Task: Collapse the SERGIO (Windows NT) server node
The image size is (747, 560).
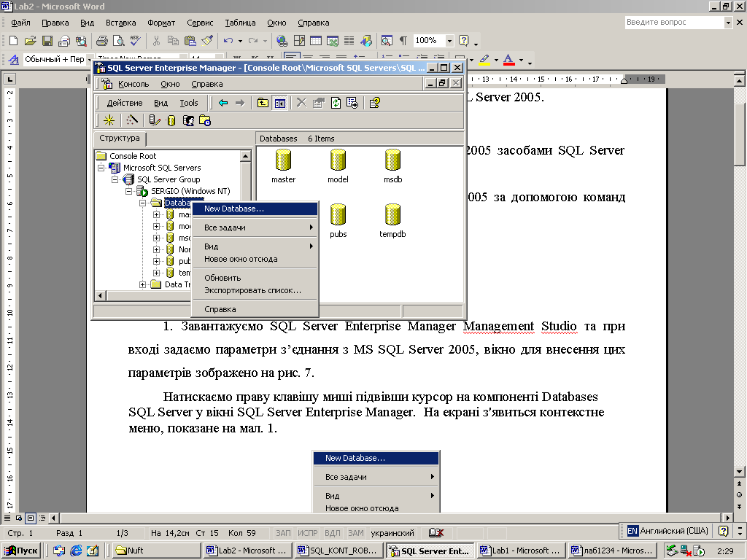Action: [128, 192]
